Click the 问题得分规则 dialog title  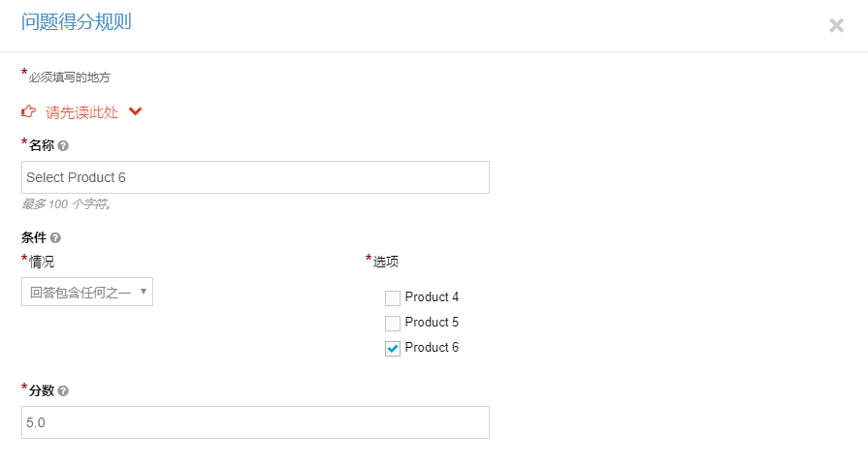[x=77, y=22]
